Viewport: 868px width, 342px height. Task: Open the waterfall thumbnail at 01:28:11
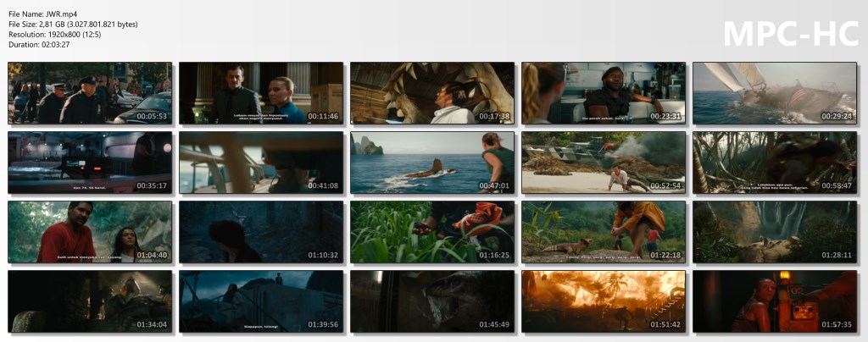click(775, 232)
